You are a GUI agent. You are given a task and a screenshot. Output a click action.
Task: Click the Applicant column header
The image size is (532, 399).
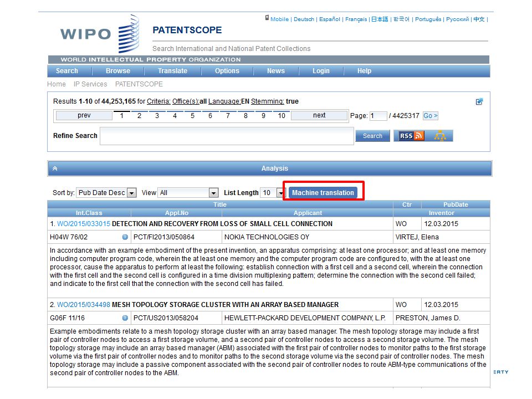coord(308,213)
